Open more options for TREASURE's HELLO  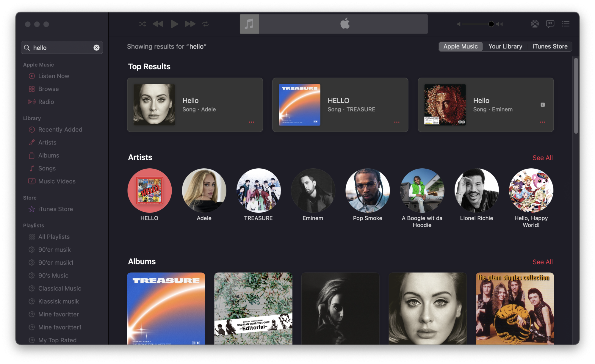point(397,122)
